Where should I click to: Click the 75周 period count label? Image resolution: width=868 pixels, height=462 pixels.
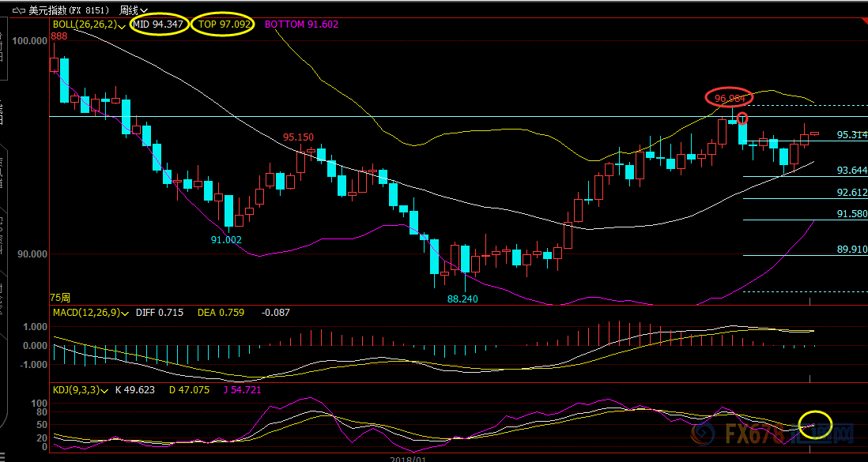60,298
